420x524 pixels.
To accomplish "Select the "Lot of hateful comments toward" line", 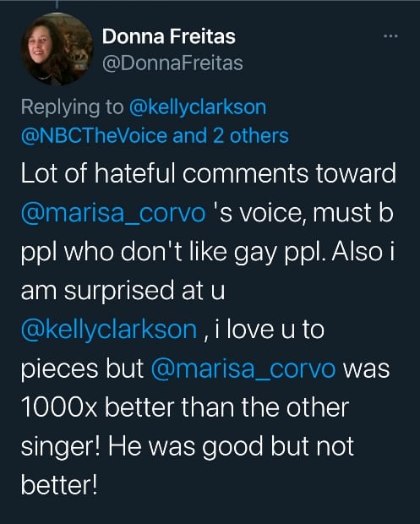I will [209, 173].
